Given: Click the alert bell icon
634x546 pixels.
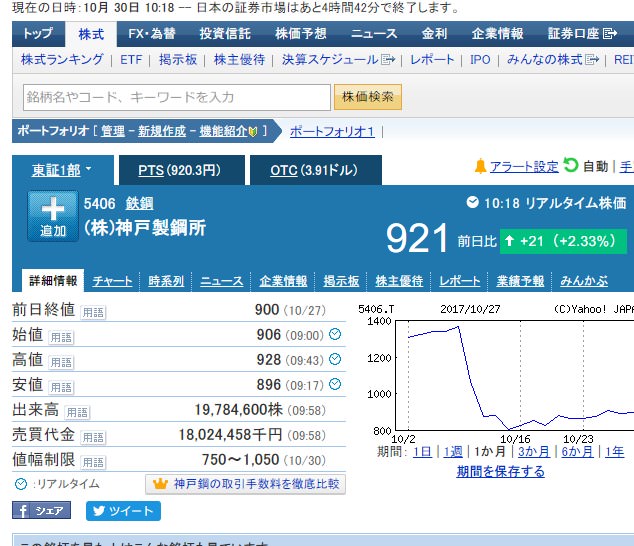Looking at the screenshot, I should click(480, 166).
